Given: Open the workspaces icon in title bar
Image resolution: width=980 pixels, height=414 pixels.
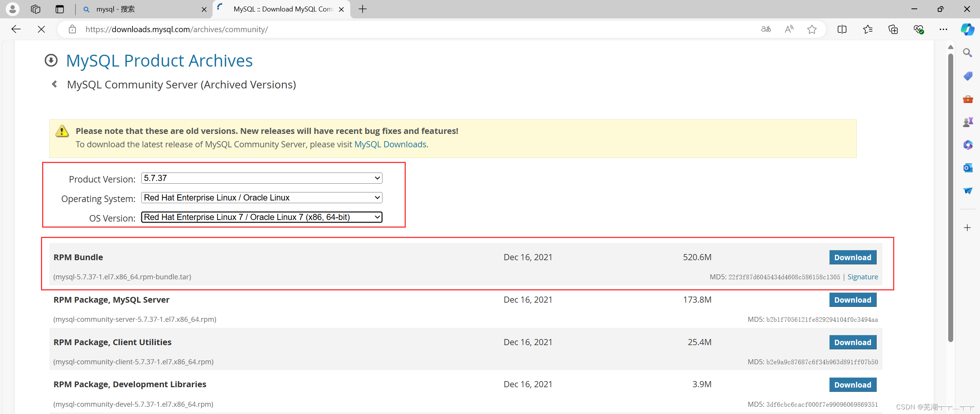Looking at the screenshot, I should (36, 9).
